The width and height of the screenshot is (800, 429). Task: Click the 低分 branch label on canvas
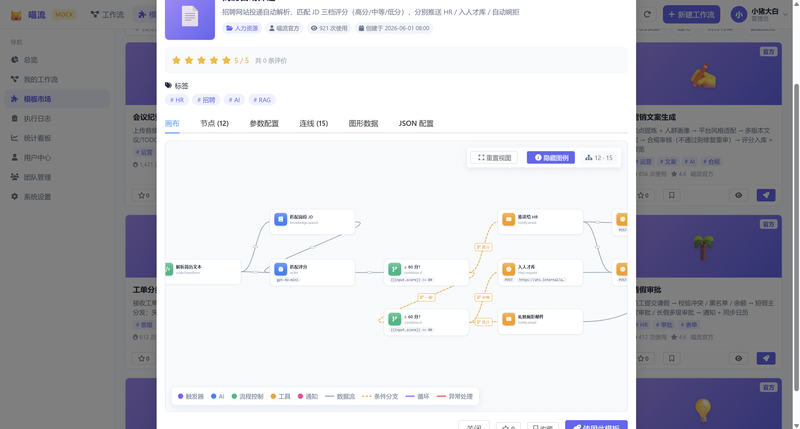coord(483,322)
